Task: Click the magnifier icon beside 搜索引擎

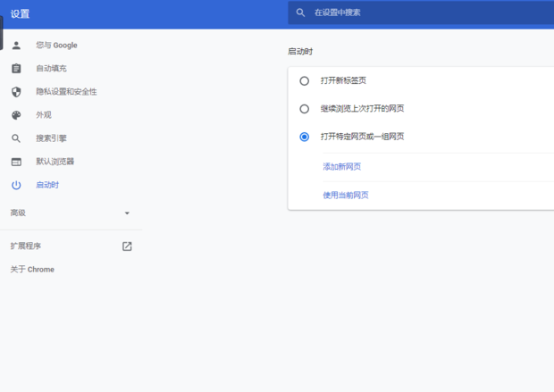Action: point(16,138)
